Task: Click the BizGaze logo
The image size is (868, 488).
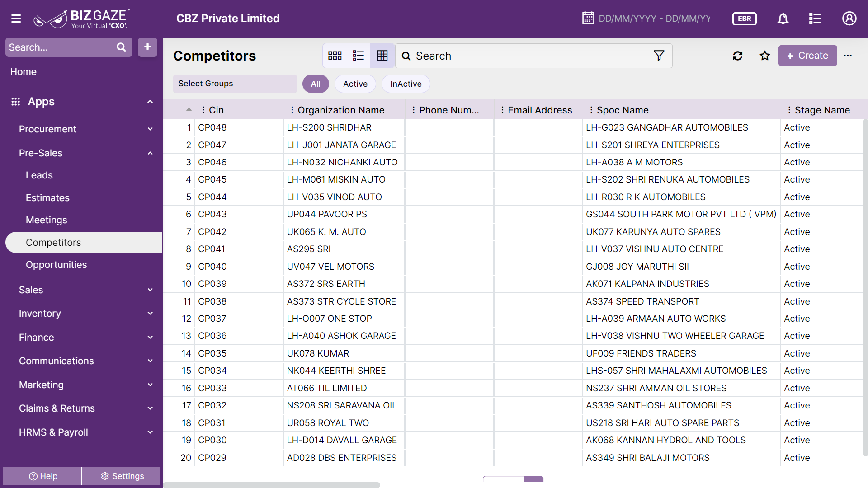Action: coord(82,19)
